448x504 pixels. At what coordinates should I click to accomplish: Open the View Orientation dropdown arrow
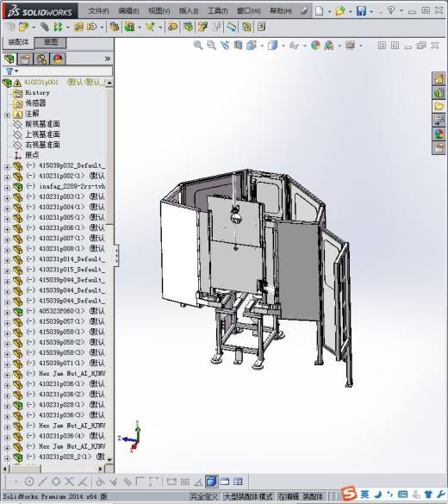pos(262,46)
